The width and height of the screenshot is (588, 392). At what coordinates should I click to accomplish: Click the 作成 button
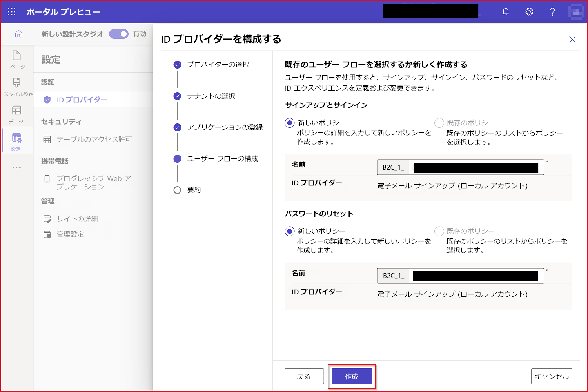pos(351,376)
